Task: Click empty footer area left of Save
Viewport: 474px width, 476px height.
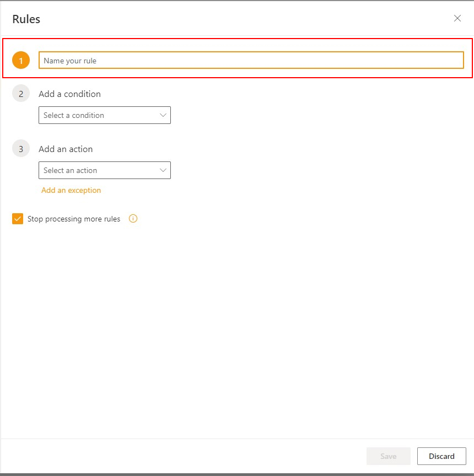Action: pyautogui.click(x=182, y=456)
